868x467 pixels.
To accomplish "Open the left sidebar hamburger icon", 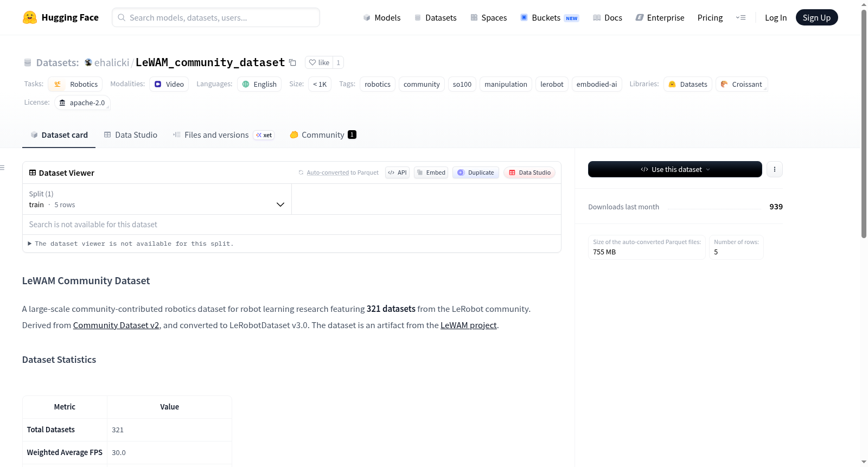I will click(x=3, y=168).
